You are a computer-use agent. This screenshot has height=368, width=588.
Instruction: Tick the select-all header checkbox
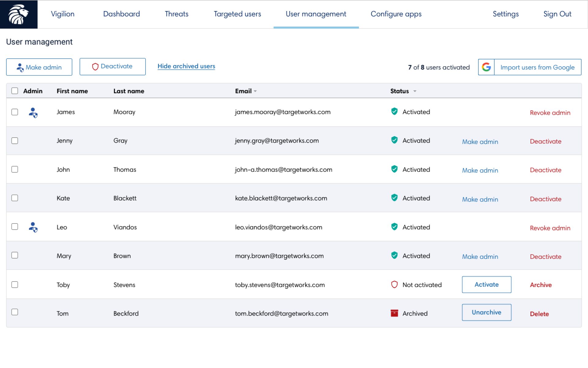coord(15,91)
